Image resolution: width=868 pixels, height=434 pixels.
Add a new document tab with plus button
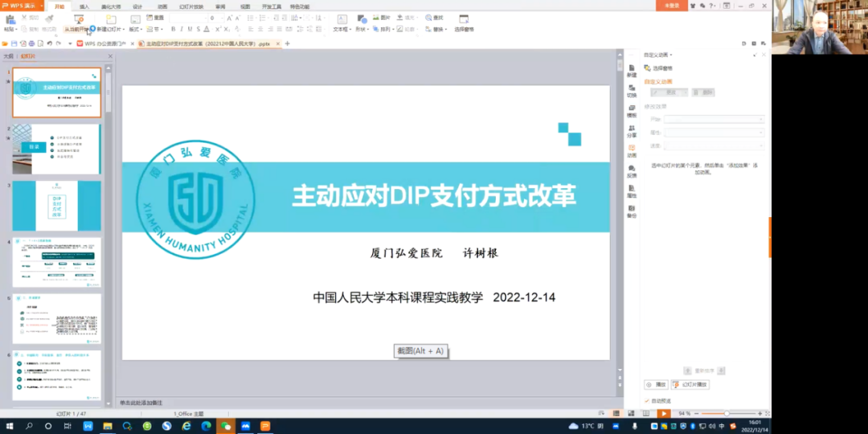click(287, 43)
